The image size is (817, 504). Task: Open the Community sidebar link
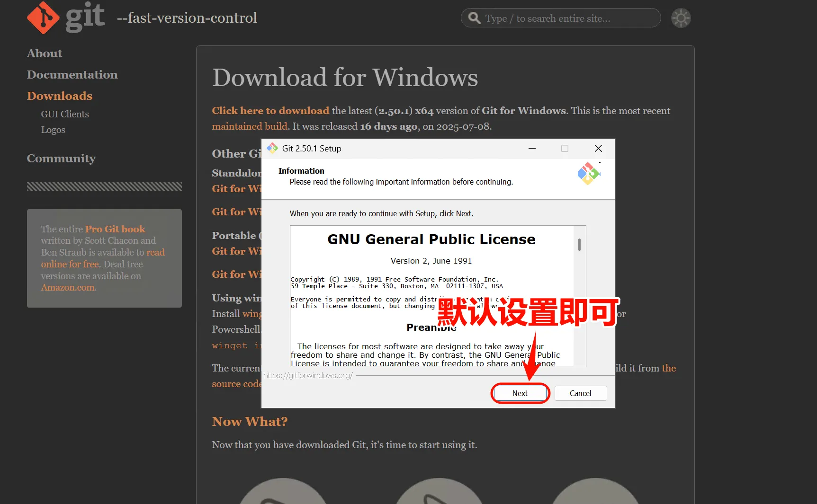pyautogui.click(x=61, y=159)
